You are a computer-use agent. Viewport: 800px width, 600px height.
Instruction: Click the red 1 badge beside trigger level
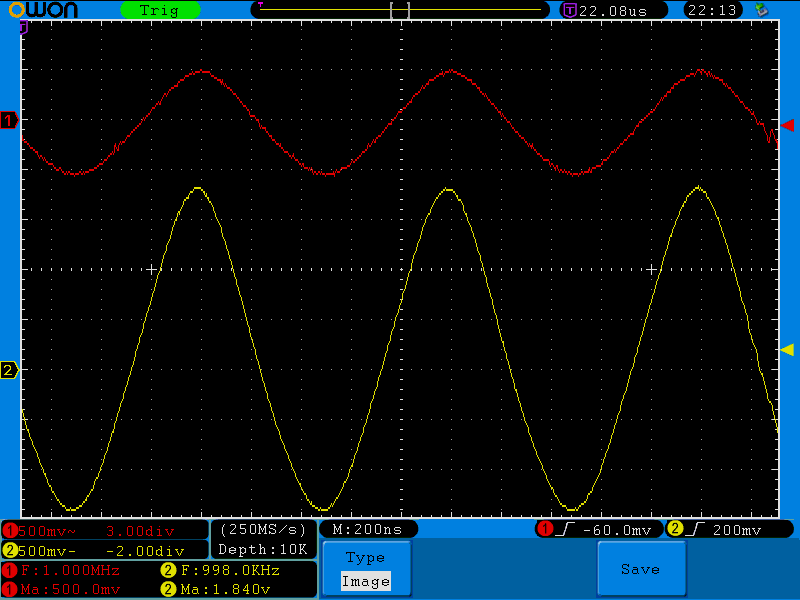[545, 529]
